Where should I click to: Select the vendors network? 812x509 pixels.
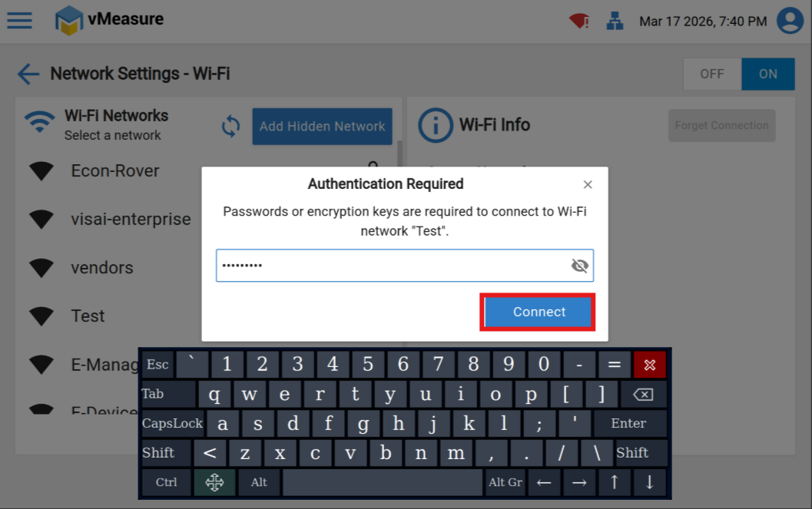(102, 268)
